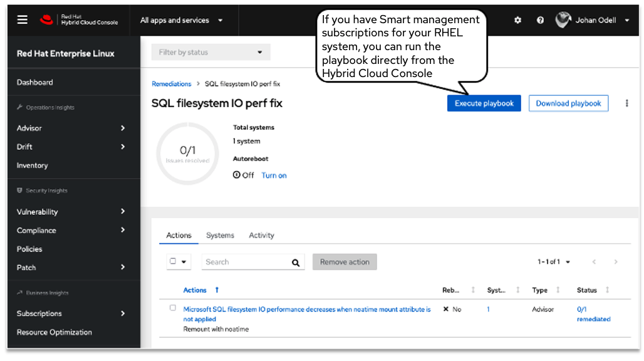Click the Remediations breadcrumb link
This screenshot has width=644, height=361.
click(x=171, y=84)
